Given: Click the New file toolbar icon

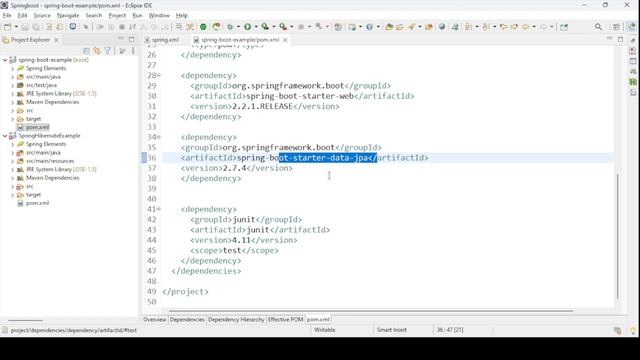Looking at the screenshot, I should click(7, 27).
